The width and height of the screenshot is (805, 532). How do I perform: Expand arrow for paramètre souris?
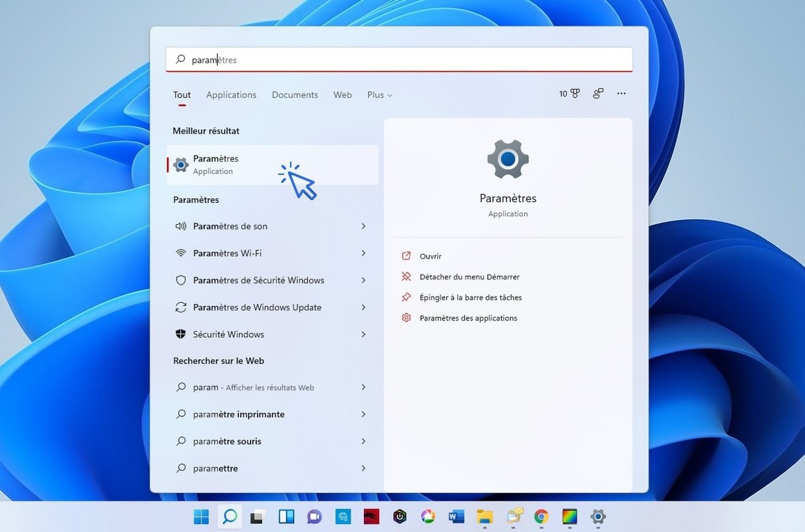[363, 441]
